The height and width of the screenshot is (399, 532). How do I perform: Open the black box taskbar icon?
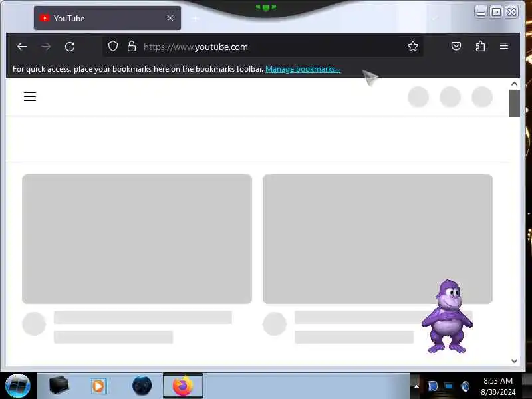59,386
